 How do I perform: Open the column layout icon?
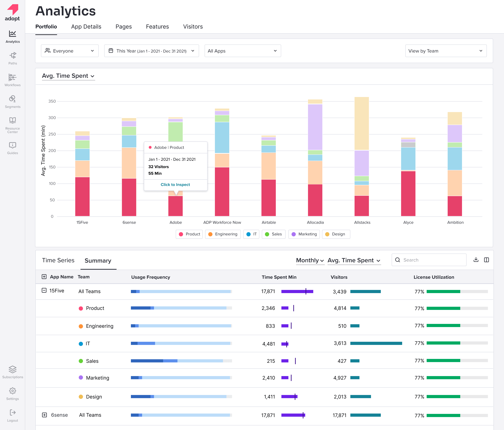tap(486, 260)
